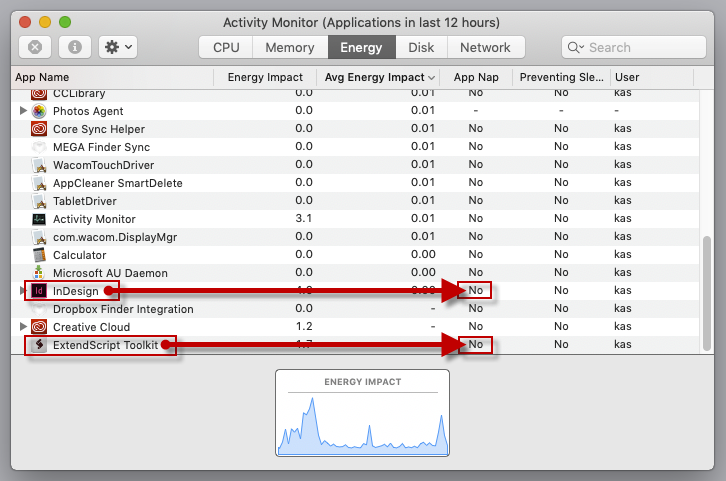Expand the Photos Agent disclosure triangle
This screenshot has height=481, width=726.
[x=23, y=111]
